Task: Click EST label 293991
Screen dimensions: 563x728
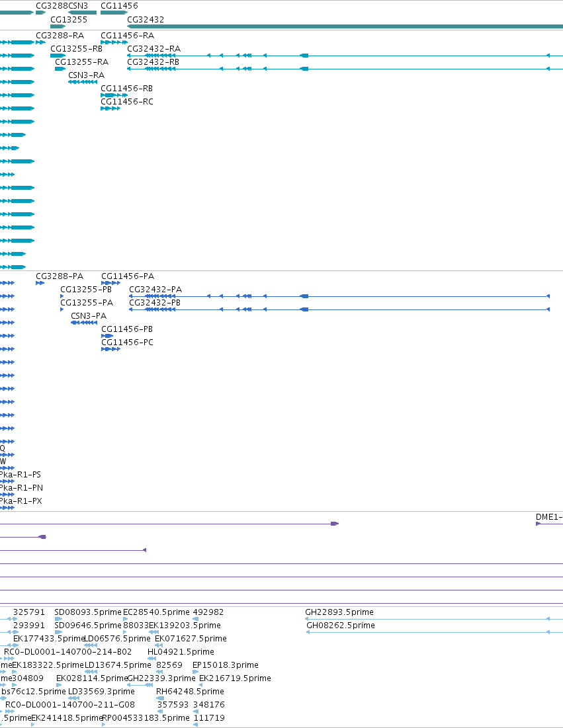Action: click(x=29, y=626)
